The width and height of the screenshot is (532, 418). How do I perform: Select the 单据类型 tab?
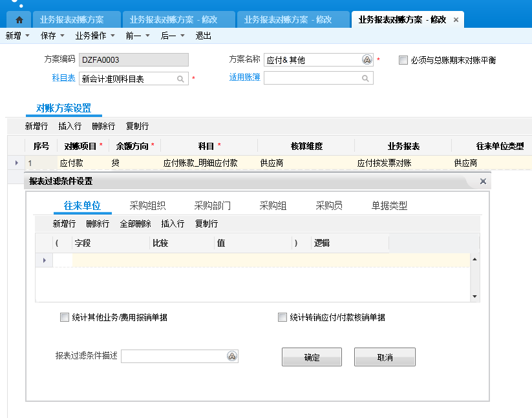pos(389,206)
